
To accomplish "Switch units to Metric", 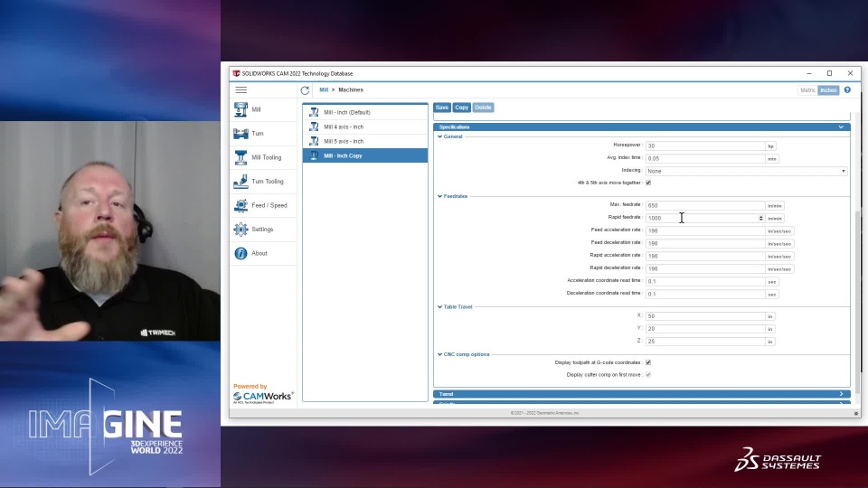I will click(x=807, y=90).
